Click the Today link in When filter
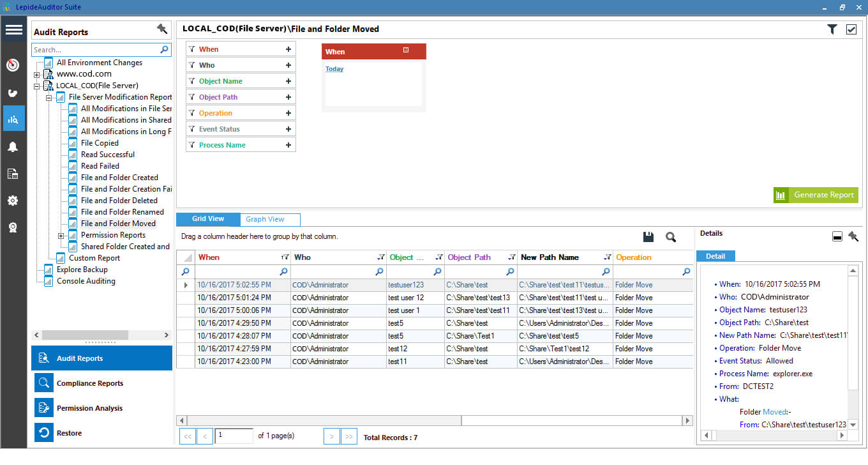Viewport: 868px width, 465px height. pyautogui.click(x=334, y=69)
